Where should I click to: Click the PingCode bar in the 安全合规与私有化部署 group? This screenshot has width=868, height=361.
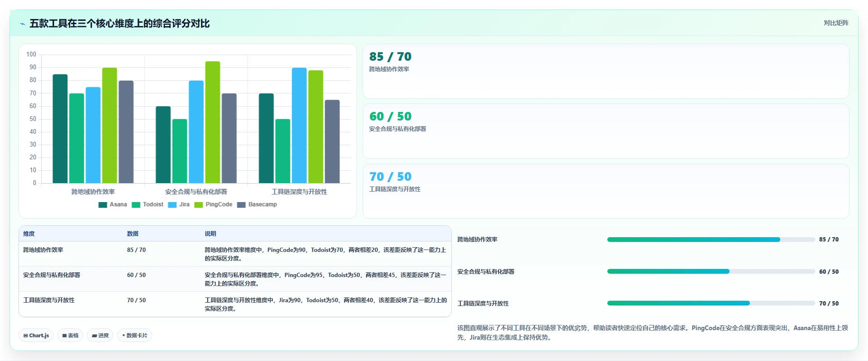click(x=213, y=122)
